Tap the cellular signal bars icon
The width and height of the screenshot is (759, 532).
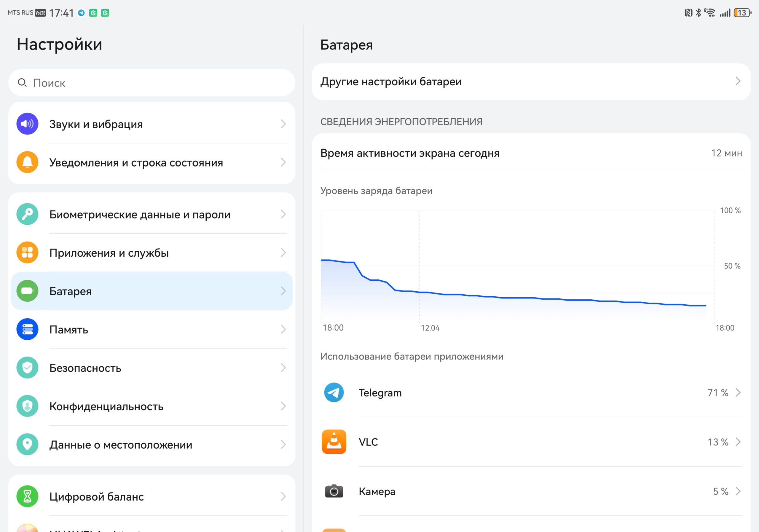(725, 13)
